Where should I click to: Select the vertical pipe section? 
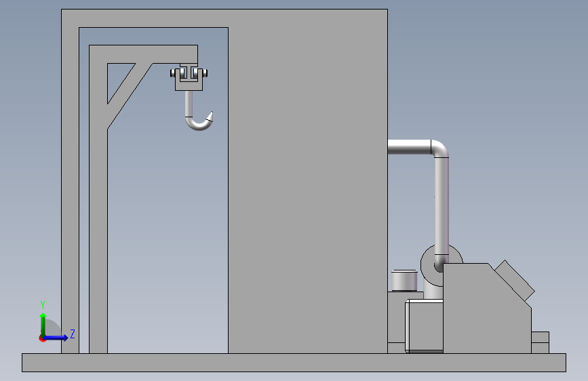pyautogui.click(x=442, y=205)
